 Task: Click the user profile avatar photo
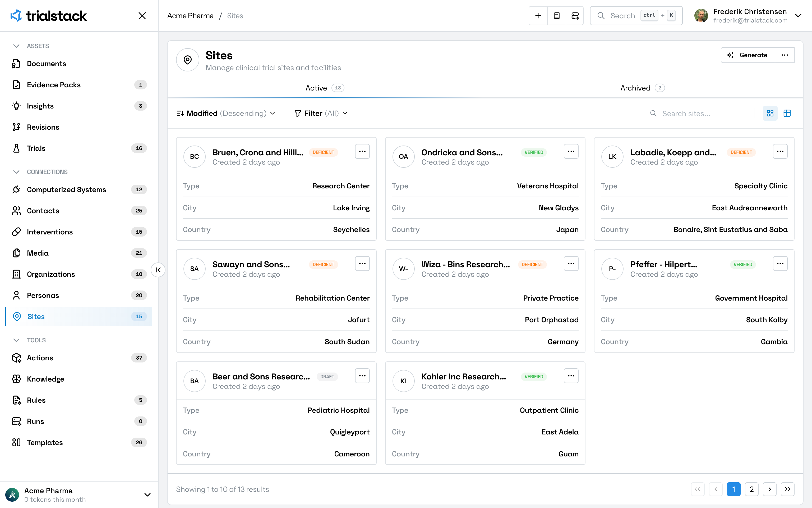click(x=701, y=16)
